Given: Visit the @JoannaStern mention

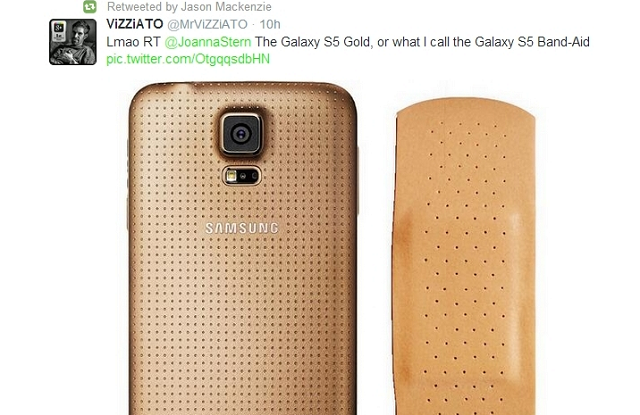Looking at the screenshot, I should tap(208, 42).
